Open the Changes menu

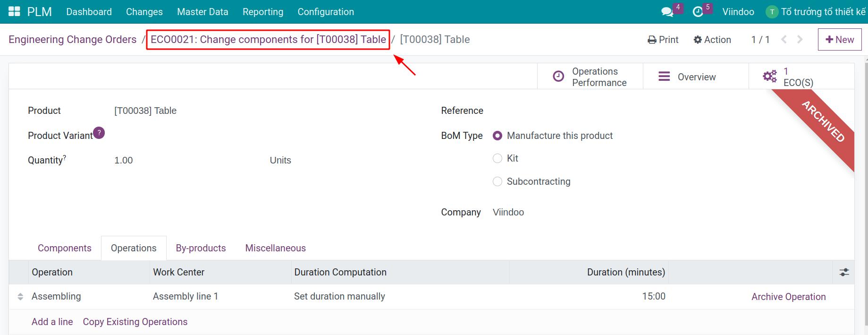144,12
